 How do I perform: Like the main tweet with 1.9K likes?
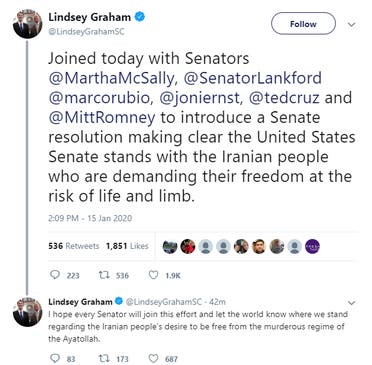tap(153, 275)
